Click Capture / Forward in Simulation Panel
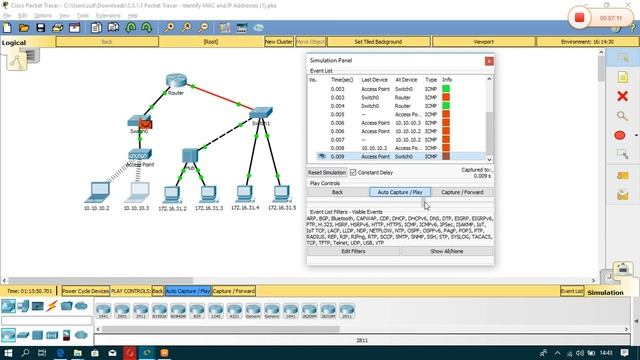Viewport: 640px width, 360px height. [x=462, y=192]
